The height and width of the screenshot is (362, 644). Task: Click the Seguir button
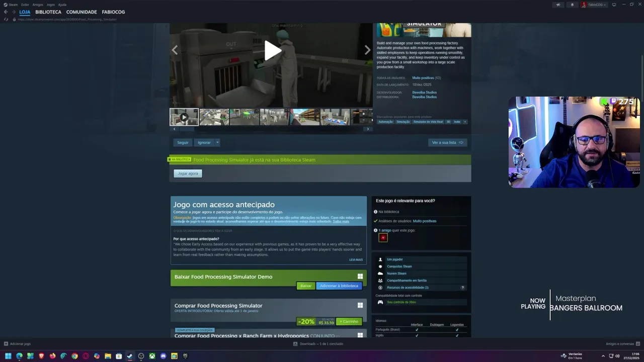click(x=183, y=142)
